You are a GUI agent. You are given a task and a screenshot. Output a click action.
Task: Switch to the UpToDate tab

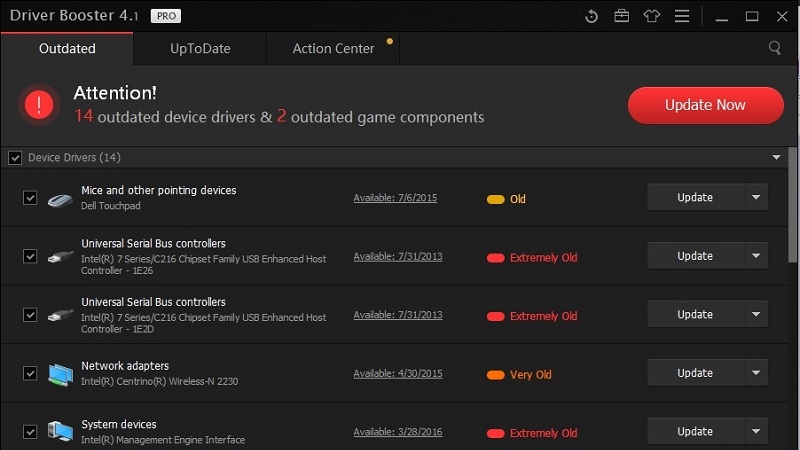[x=200, y=49]
